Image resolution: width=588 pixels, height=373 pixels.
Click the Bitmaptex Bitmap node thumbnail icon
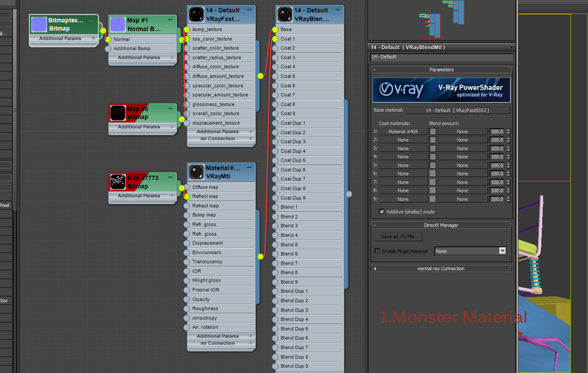[x=39, y=24]
